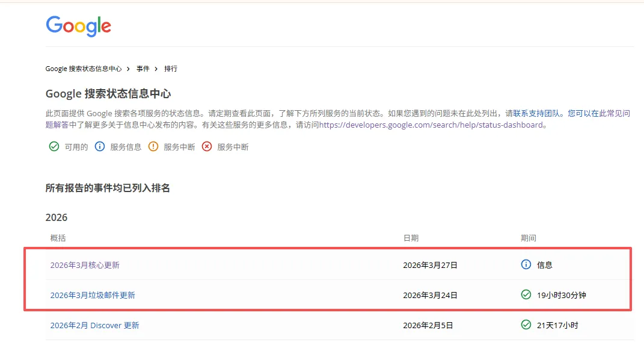Click the 期间 column header
The height and width of the screenshot is (345, 644).
[x=529, y=238]
